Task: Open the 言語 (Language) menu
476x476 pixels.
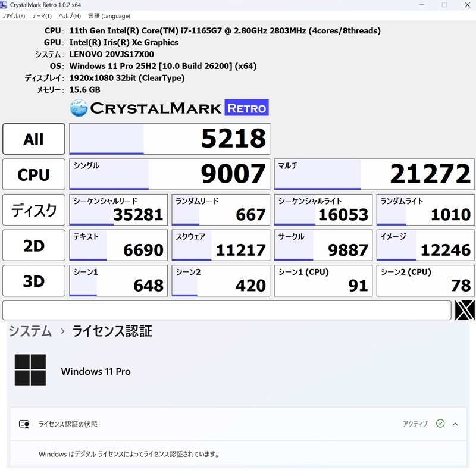Action: [x=109, y=16]
